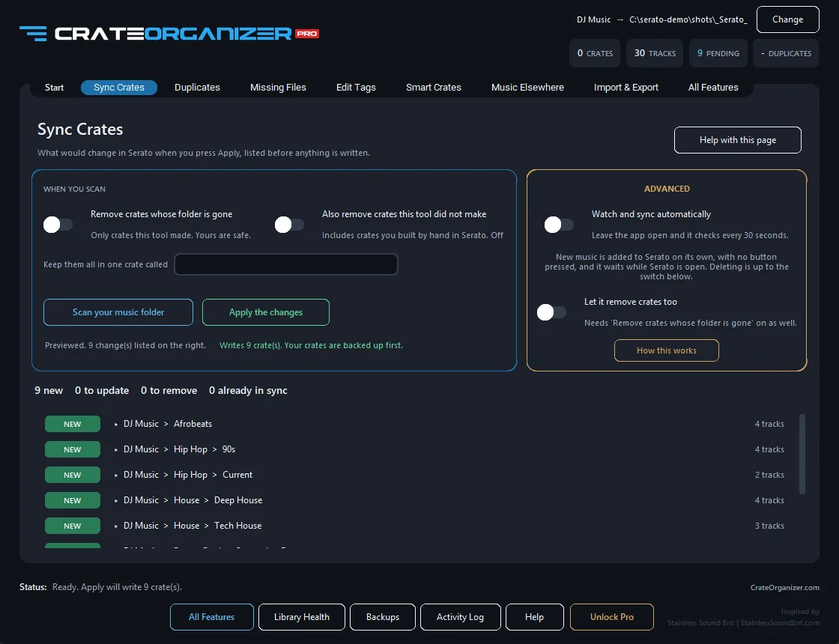
Task: Click 'Writes 9 crate(s)' backup notice text
Action: [x=311, y=345]
